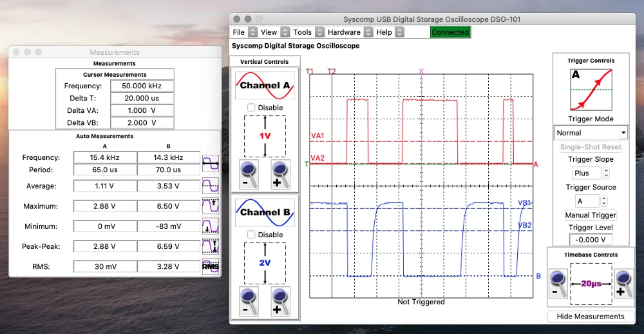
Task: Select the VA2 voltage cursor label
Action: (318, 158)
